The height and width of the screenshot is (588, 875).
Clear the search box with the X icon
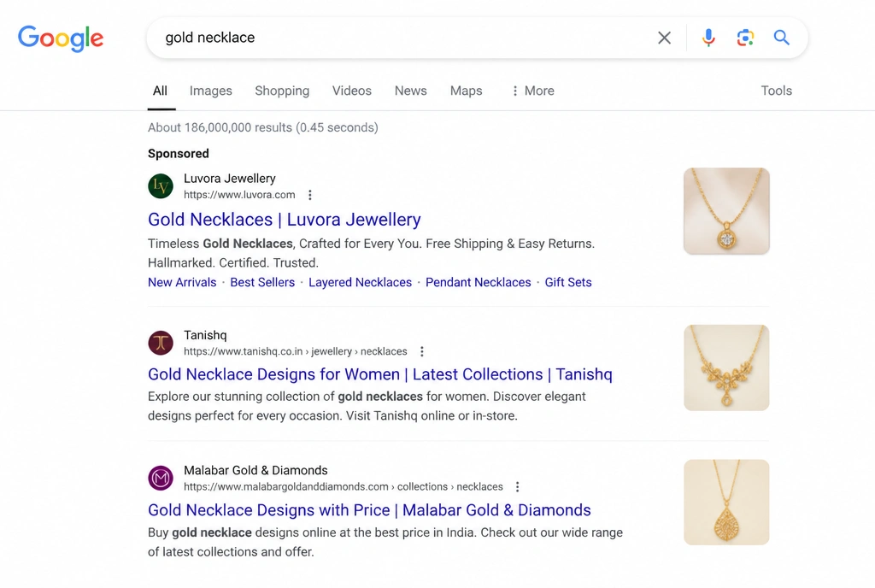pyautogui.click(x=664, y=38)
